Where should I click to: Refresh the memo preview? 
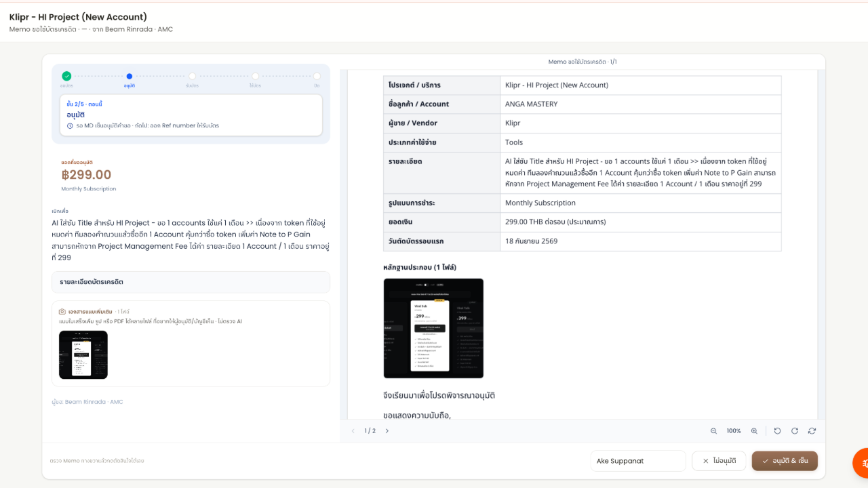point(812,431)
